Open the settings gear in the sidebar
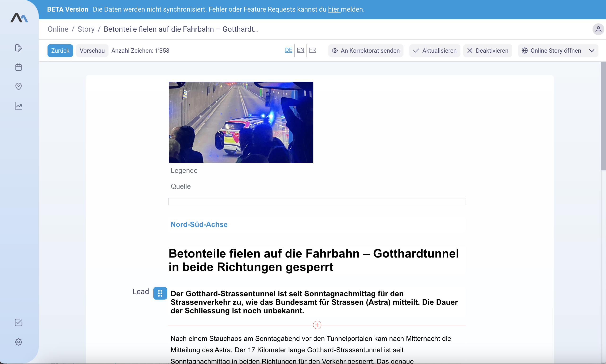606x364 pixels. coord(18,342)
